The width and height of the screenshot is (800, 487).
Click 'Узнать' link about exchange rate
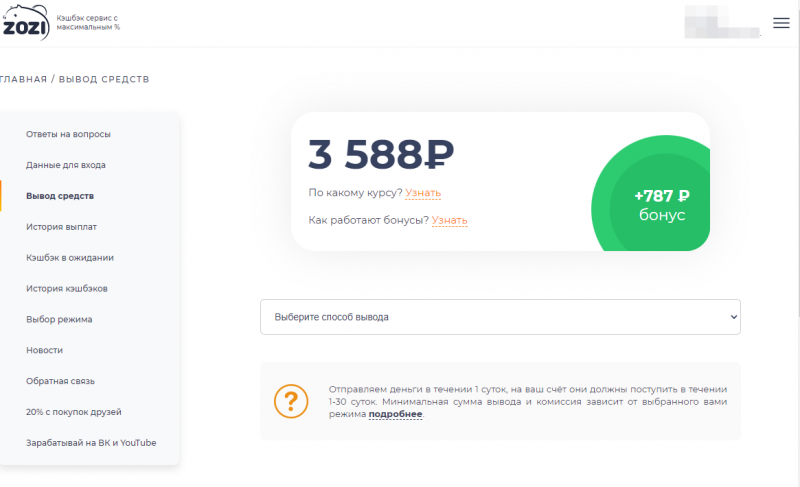[423, 193]
